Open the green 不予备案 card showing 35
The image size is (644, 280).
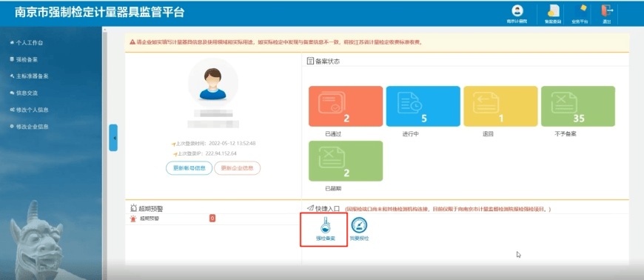[x=578, y=106]
